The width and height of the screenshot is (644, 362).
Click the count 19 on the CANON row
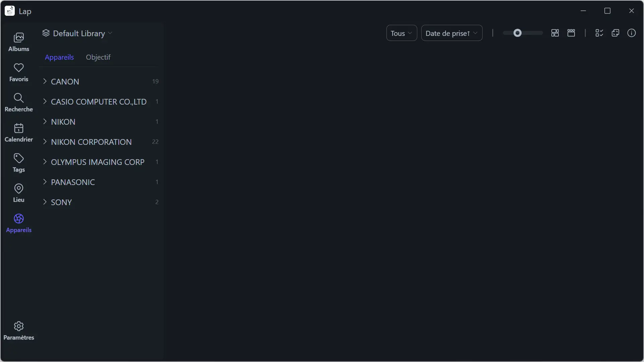point(155,81)
